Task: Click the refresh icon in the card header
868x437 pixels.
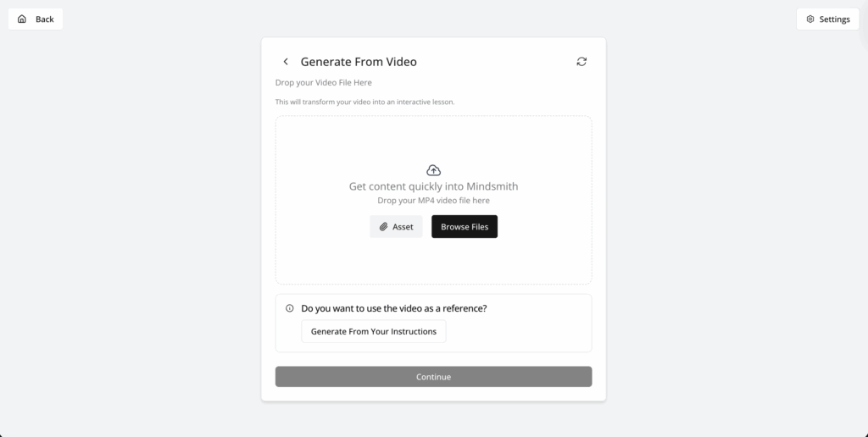Action: (581, 62)
